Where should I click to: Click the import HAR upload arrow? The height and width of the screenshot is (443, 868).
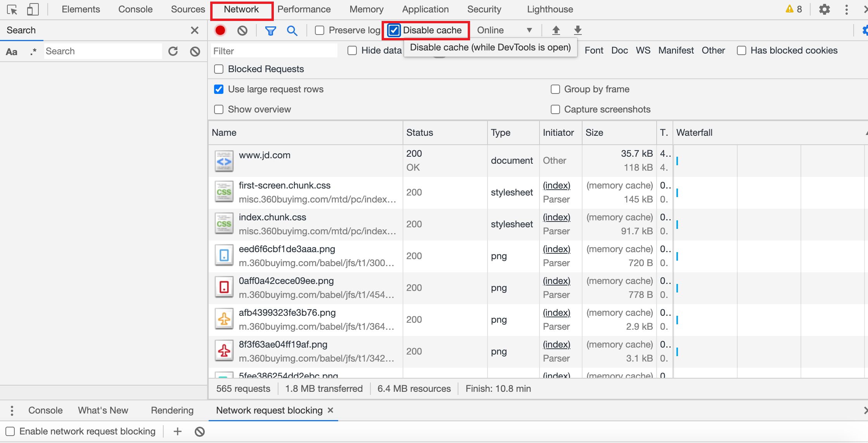pyautogui.click(x=556, y=30)
